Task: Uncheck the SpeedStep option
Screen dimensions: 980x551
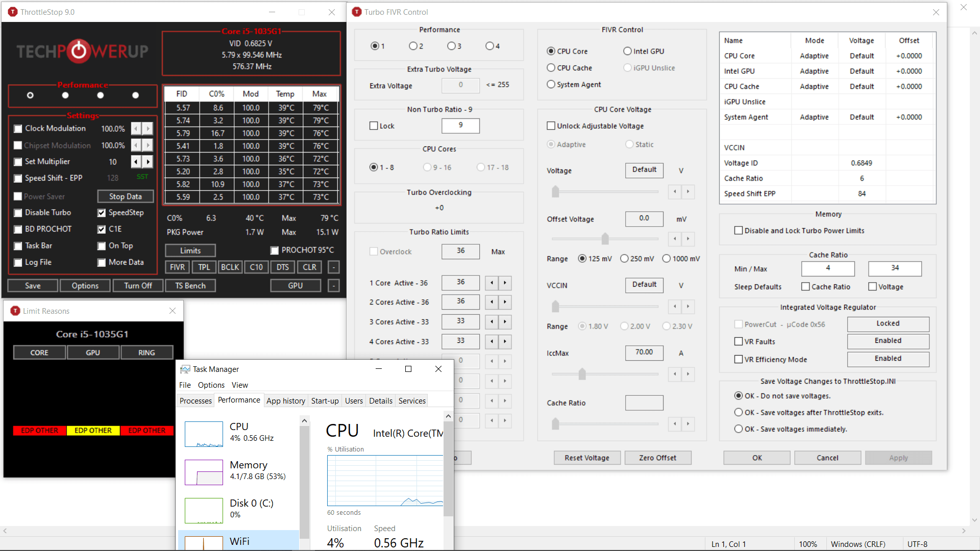Action: click(x=101, y=213)
